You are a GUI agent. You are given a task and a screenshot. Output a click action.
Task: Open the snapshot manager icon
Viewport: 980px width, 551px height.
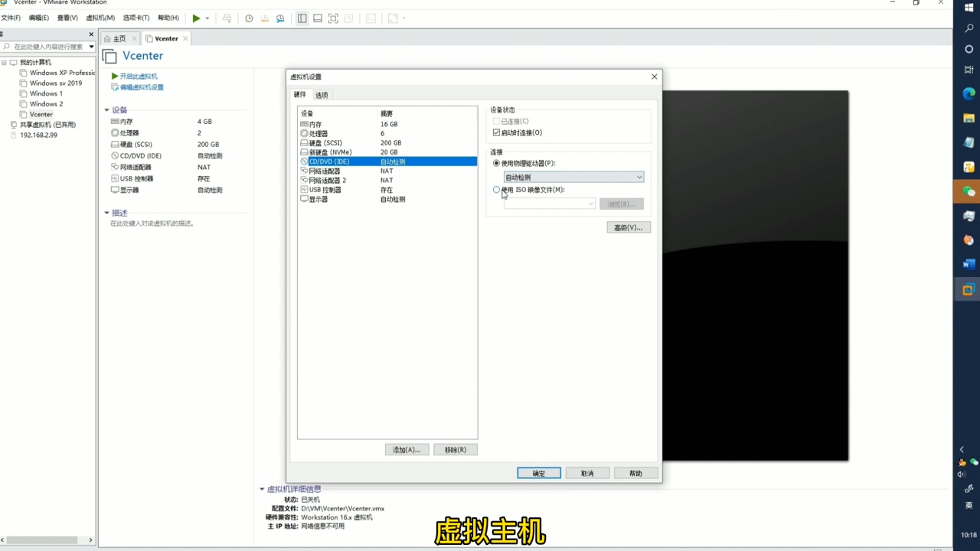click(280, 18)
